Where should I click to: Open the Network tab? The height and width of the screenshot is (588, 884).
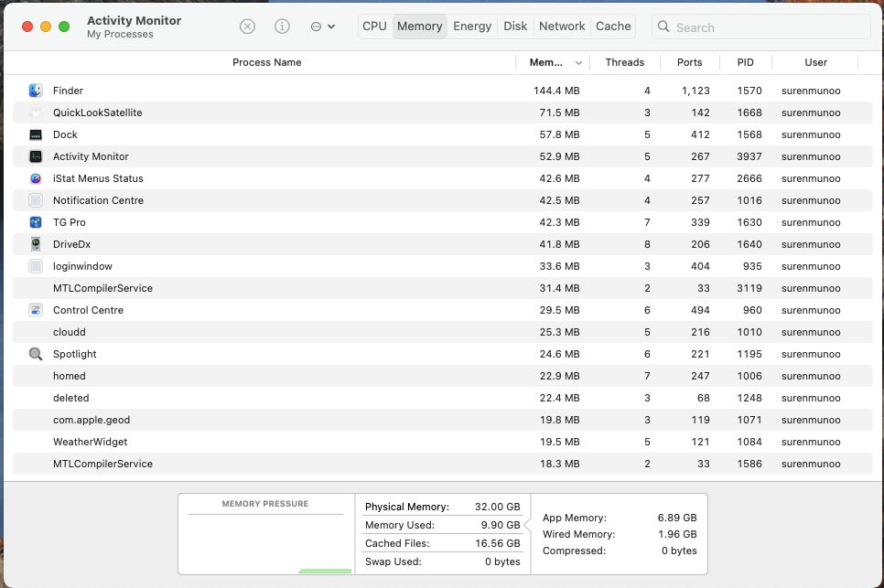(x=562, y=27)
